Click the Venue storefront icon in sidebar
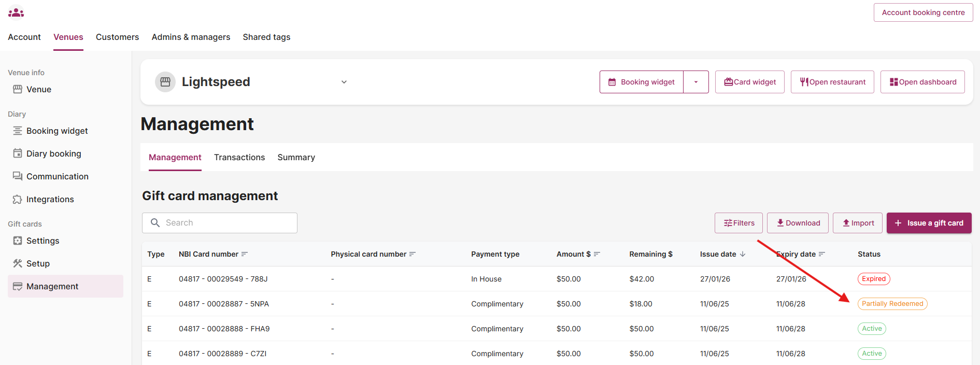Screen dimensions: 980x365 pos(18,89)
